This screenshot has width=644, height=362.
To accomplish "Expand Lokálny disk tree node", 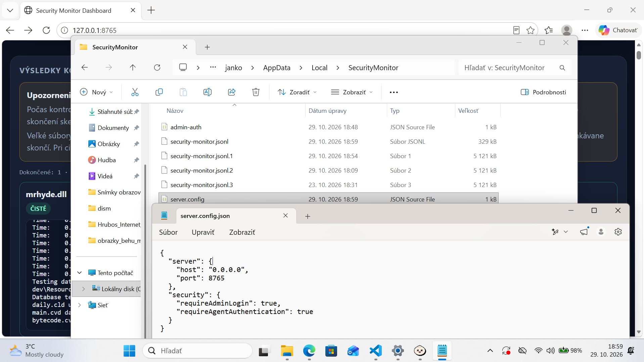I will pos(84,289).
